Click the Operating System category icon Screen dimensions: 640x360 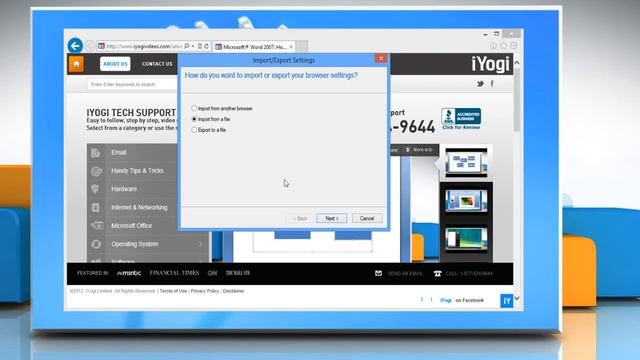pyautogui.click(x=96, y=244)
